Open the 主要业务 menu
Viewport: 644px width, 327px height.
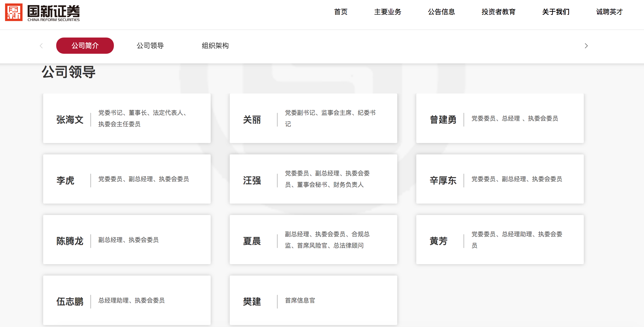[388, 12]
